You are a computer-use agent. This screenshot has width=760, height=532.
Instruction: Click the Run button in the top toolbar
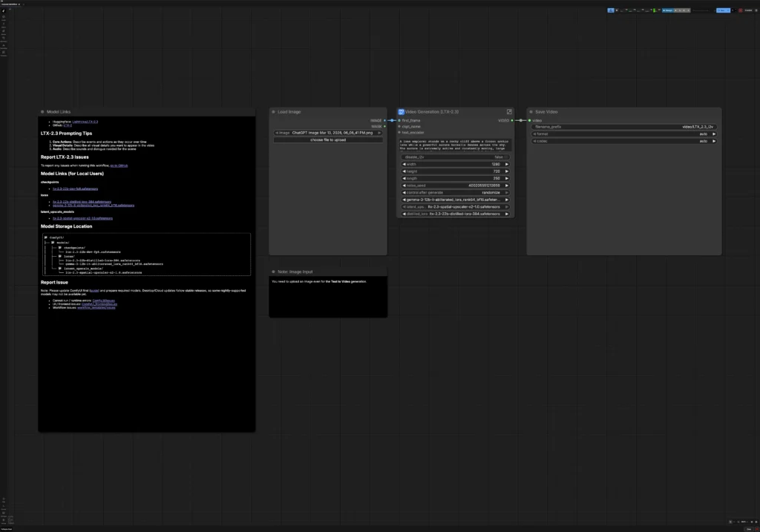click(x=721, y=10)
